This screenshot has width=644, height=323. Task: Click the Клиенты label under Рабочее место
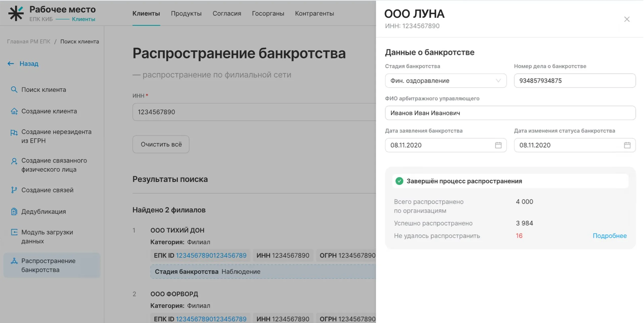pyautogui.click(x=84, y=19)
